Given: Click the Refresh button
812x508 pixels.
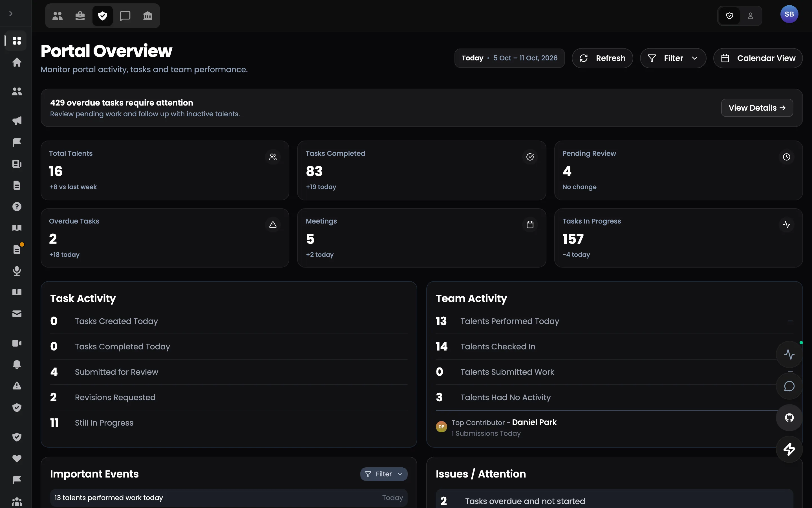Looking at the screenshot, I should pyautogui.click(x=602, y=58).
